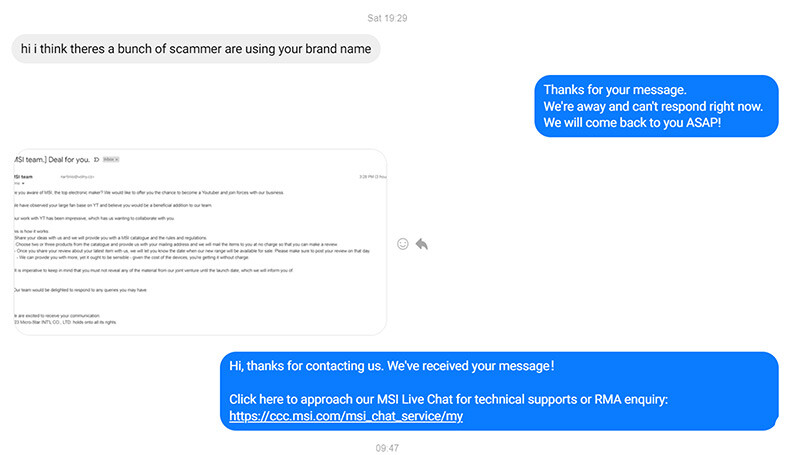Open the MSI Live Chat link
786x455 pixels.
tap(346, 416)
